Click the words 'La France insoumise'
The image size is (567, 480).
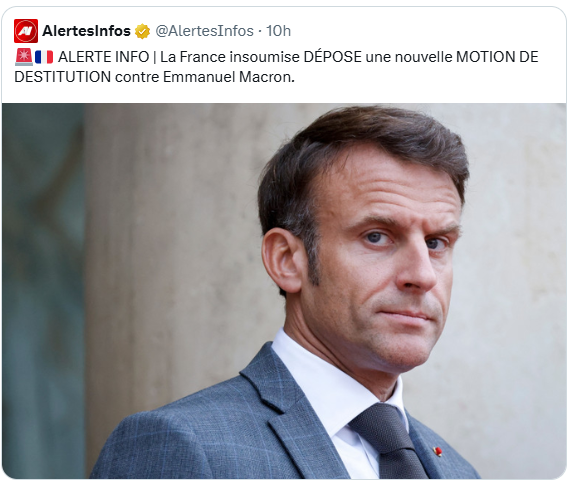(230, 57)
